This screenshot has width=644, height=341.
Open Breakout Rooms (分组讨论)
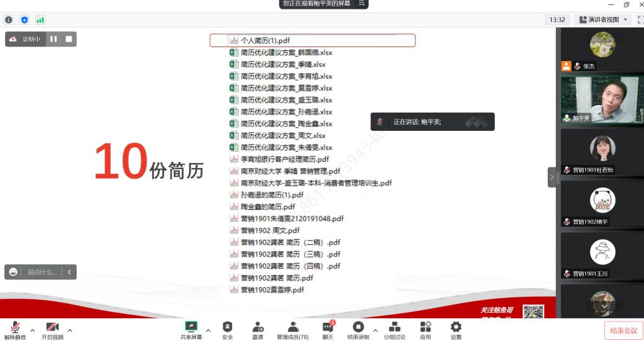point(394,330)
